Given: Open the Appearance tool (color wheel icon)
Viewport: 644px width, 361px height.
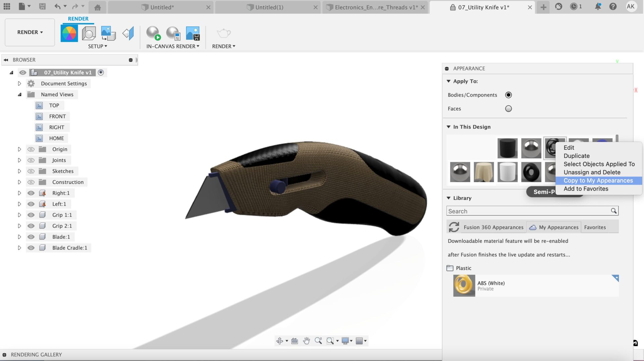Looking at the screenshot, I should (x=69, y=33).
